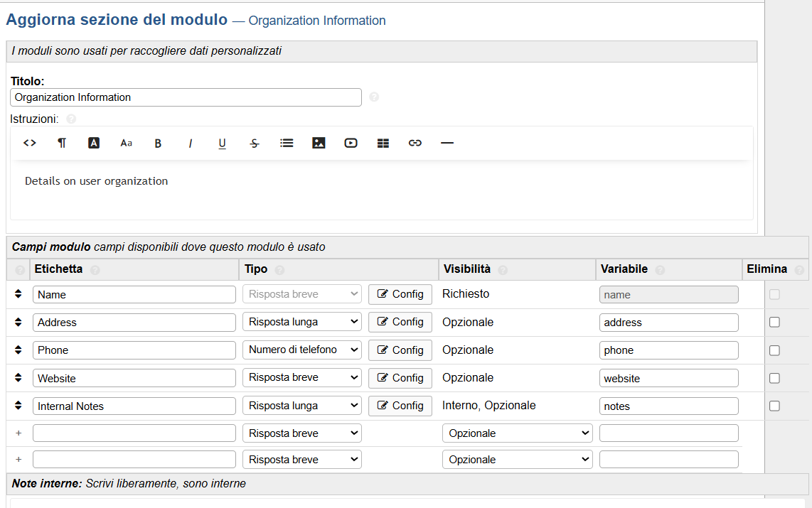Tick the Elimina checkbox for Address field
The height and width of the screenshot is (508, 812).
click(x=774, y=322)
